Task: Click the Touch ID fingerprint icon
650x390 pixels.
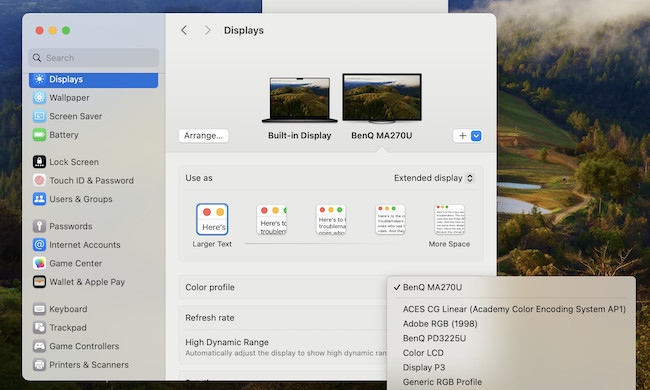Action: click(x=39, y=180)
